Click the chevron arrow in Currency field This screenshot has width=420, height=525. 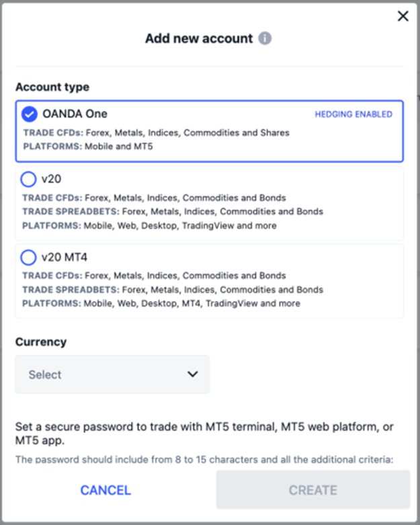(193, 374)
